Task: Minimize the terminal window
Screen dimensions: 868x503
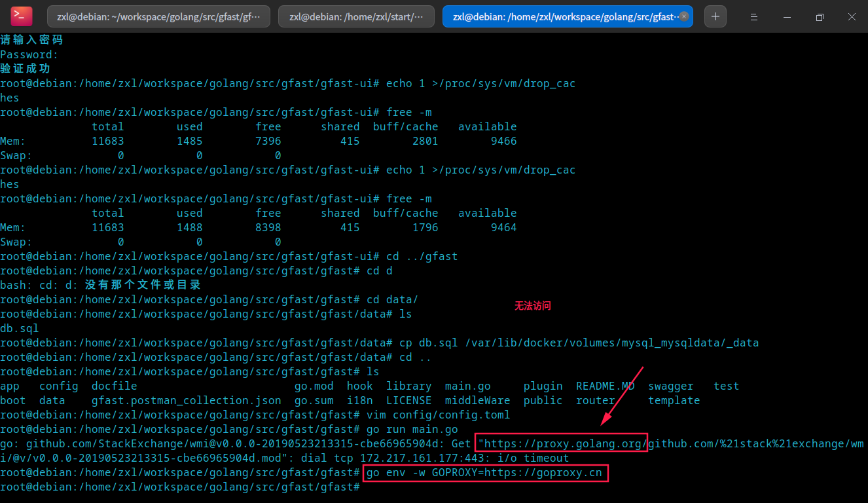Action: tap(786, 16)
